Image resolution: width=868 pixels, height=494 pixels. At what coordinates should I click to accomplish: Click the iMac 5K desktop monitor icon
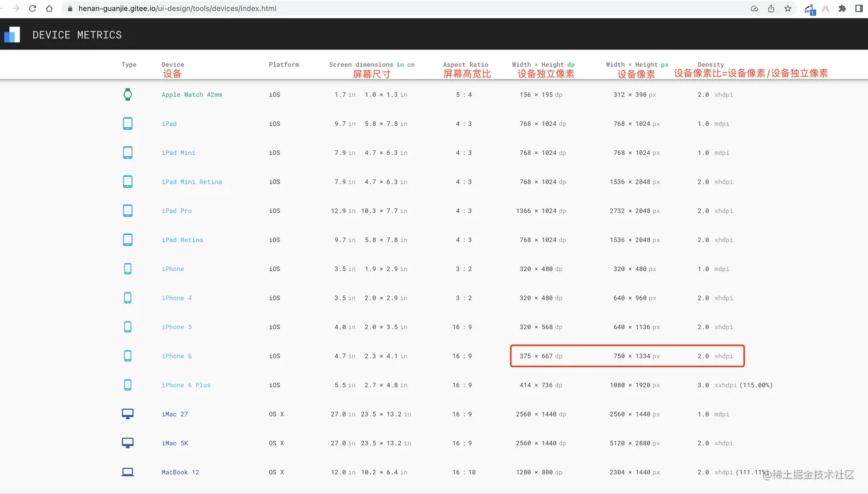tap(127, 443)
